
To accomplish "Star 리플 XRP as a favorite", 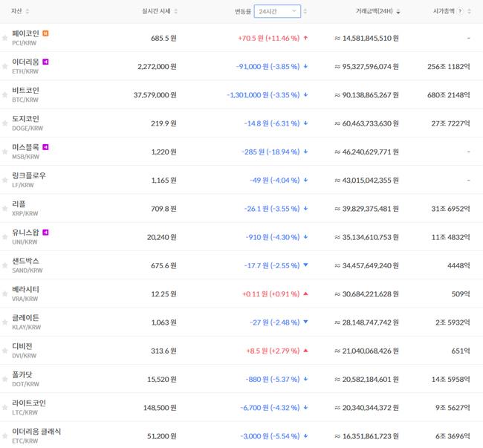I will pos(5,208).
